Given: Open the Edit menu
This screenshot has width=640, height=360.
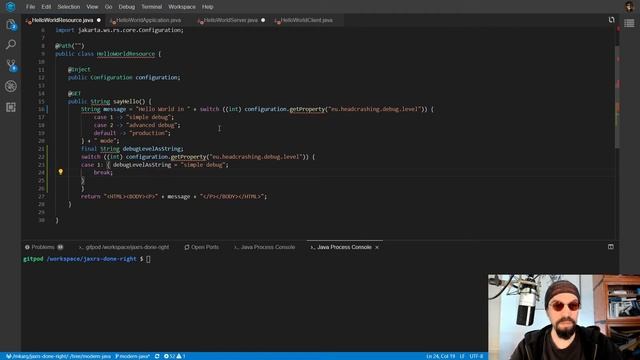Looking at the screenshot, I should click(46, 7).
